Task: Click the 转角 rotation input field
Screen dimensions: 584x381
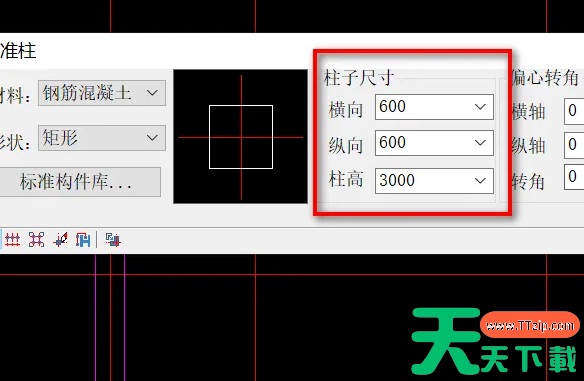Action: point(574,177)
